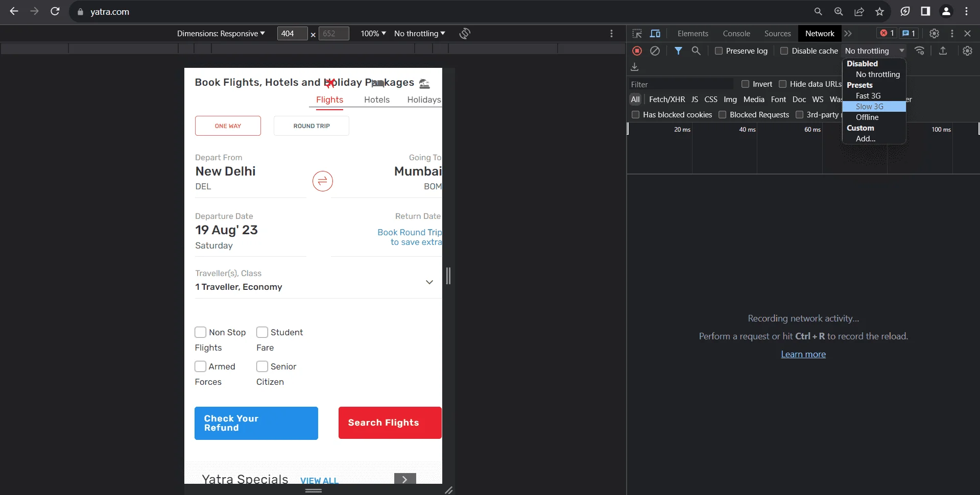Open network conditions wifi icon
This screenshot has width=980, height=495.
click(920, 51)
